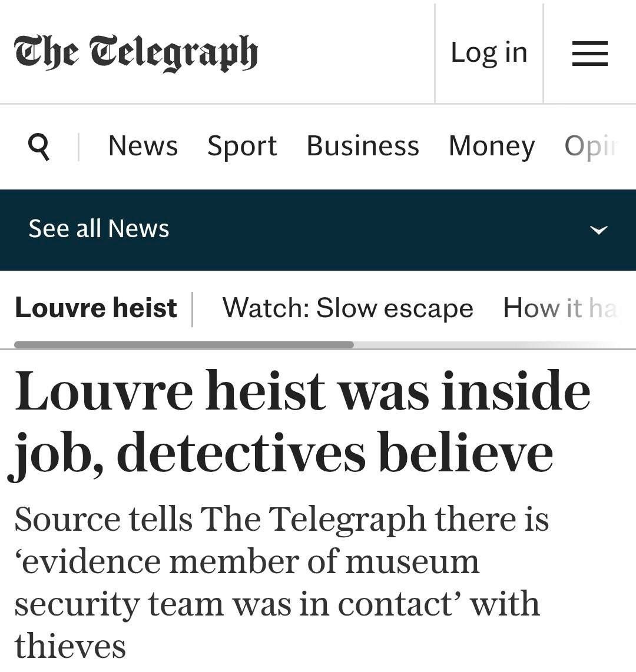Click the grey topic scrollbar thumb
636x672 pixels.
[x=184, y=345]
